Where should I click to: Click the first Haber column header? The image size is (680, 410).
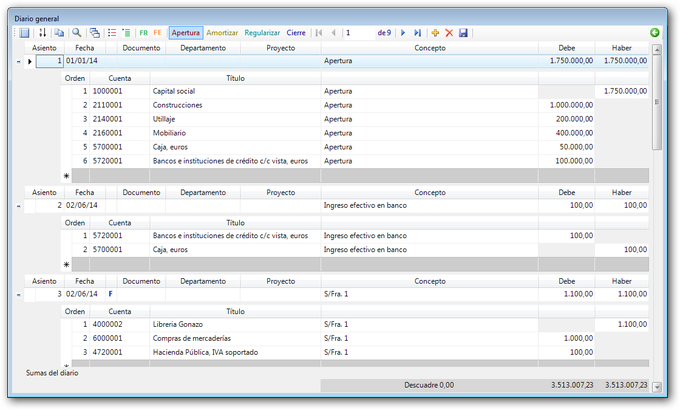pyautogui.click(x=621, y=48)
